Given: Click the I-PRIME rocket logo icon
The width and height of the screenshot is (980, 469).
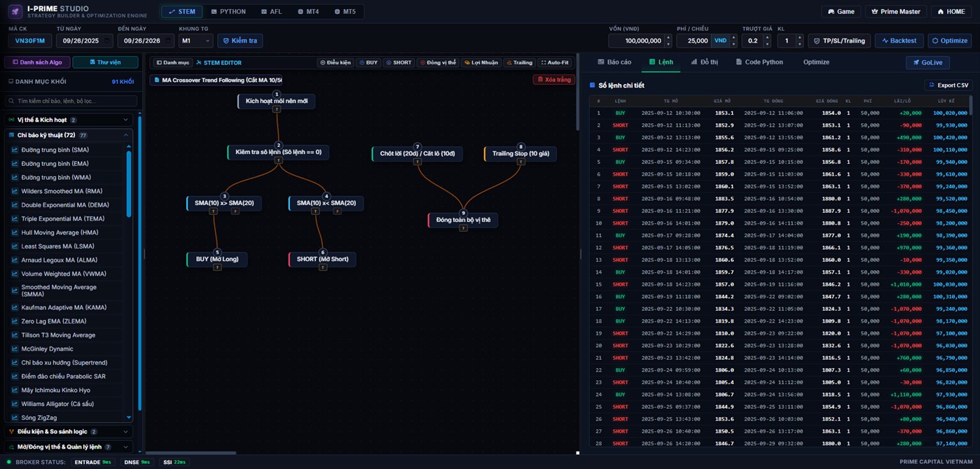Looking at the screenshot, I should tap(15, 11).
